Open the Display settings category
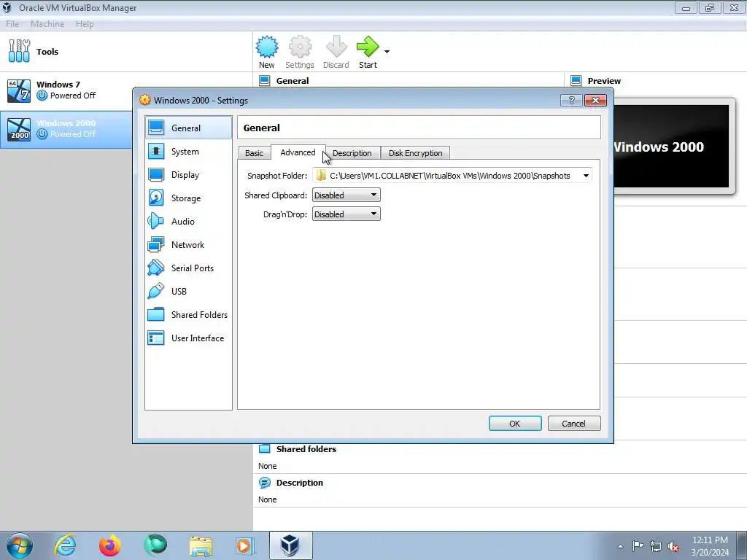The width and height of the screenshot is (747, 560). pos(188,175)
